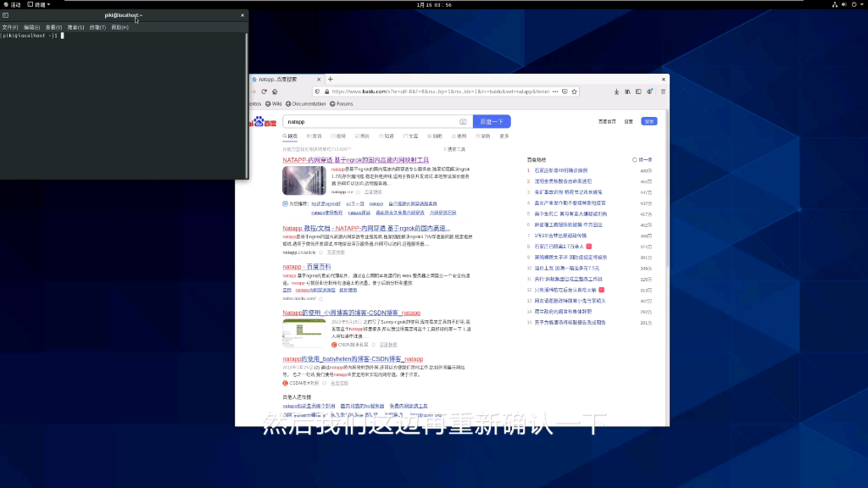Image resolution: width=868 pixels, height=488 pixels.
Task: Click 活动 Activities in top bar
Action: [x=12, y=4]
